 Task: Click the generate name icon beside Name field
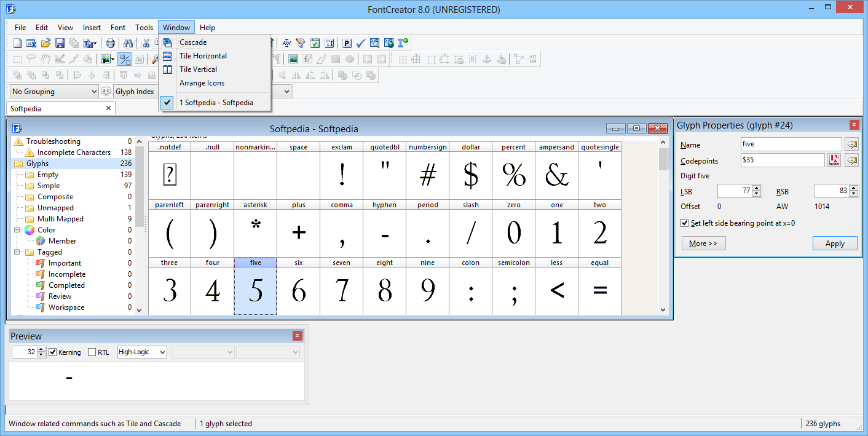pos(851,144)
